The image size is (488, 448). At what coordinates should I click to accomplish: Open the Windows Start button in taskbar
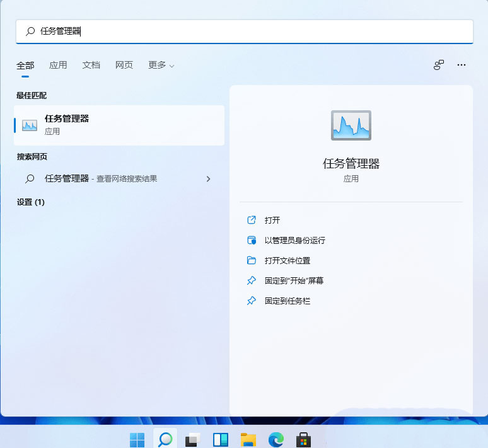click(x=137, y=440)
